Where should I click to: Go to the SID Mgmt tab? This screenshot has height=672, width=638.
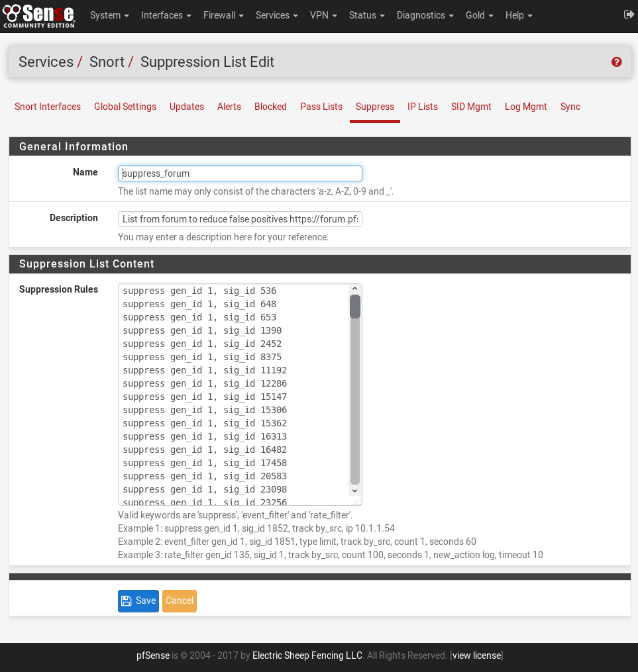(471, 107)
